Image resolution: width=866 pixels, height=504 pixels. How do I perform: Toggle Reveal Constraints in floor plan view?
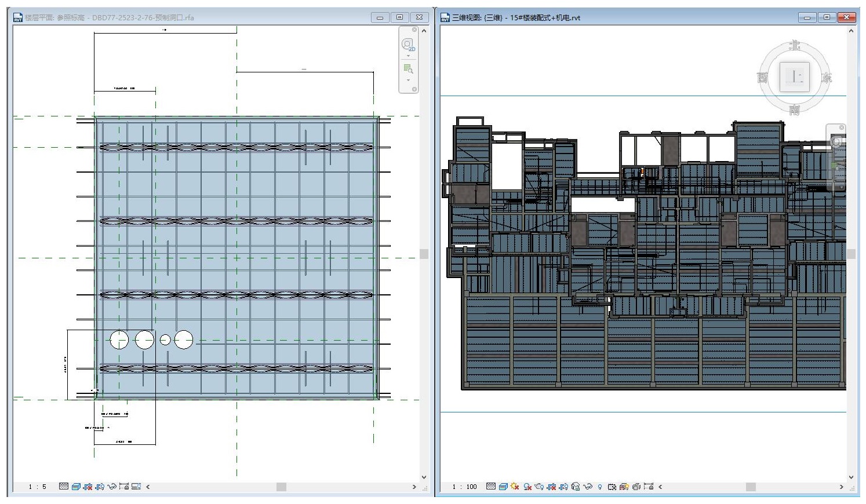tap(124, 487)
